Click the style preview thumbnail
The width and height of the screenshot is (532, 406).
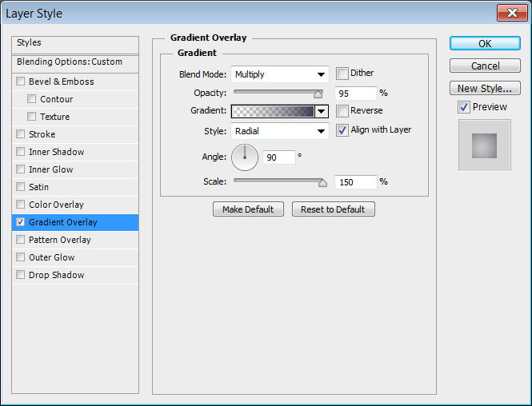click(484, 145)
